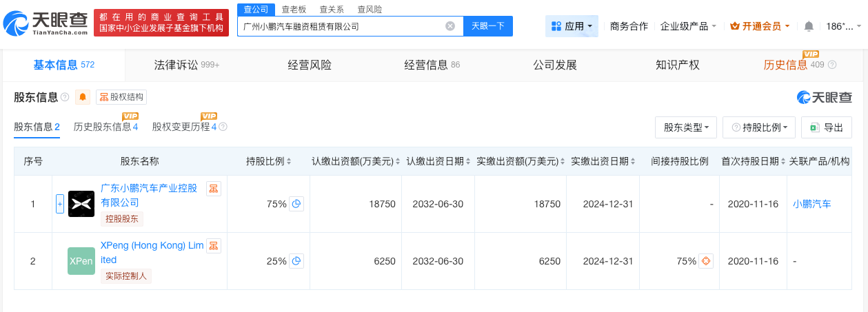Select the 知识产权 tab

(678, 65)
